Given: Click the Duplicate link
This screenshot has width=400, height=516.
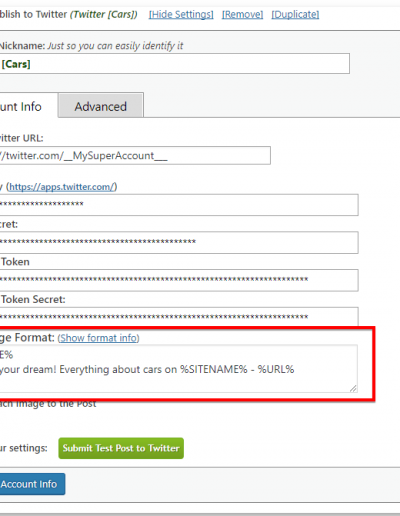Looking at the screenshot, I should click(295, 15).
